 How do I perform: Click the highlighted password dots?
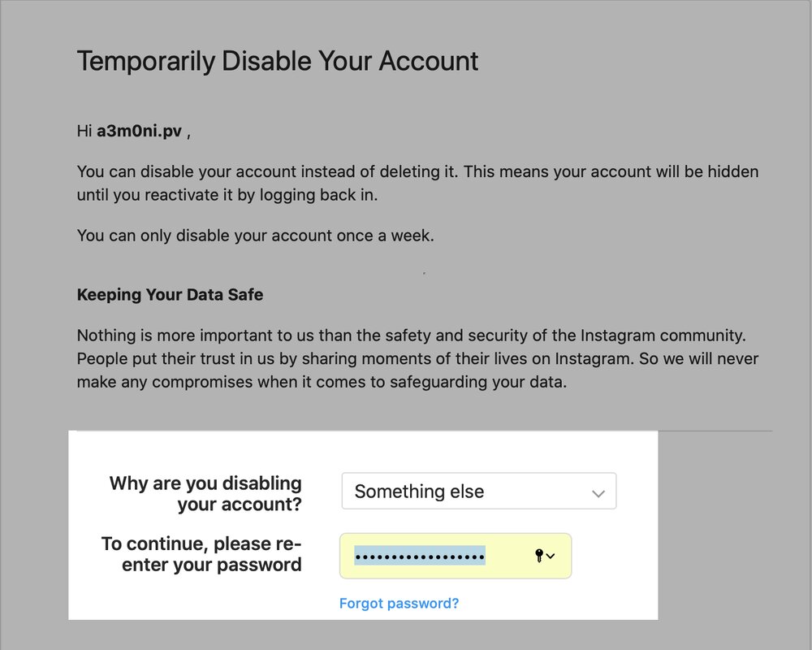tap(420, 556)
